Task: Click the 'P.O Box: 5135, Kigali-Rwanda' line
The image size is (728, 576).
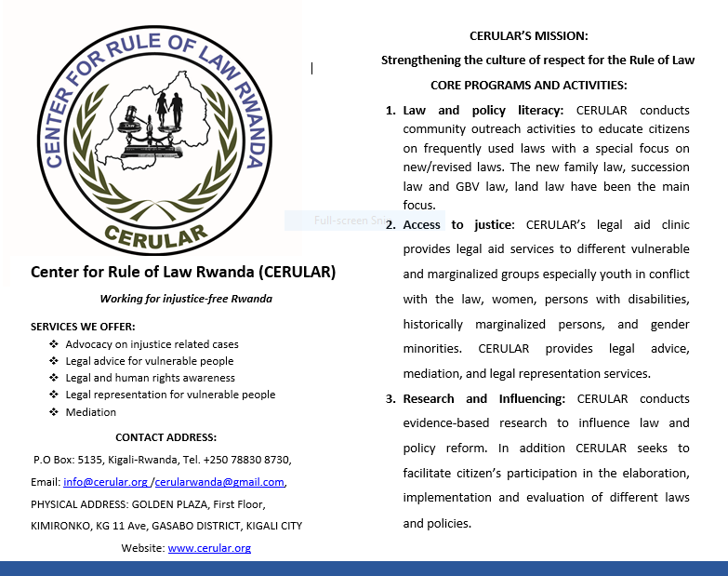Action: (163, 460)
